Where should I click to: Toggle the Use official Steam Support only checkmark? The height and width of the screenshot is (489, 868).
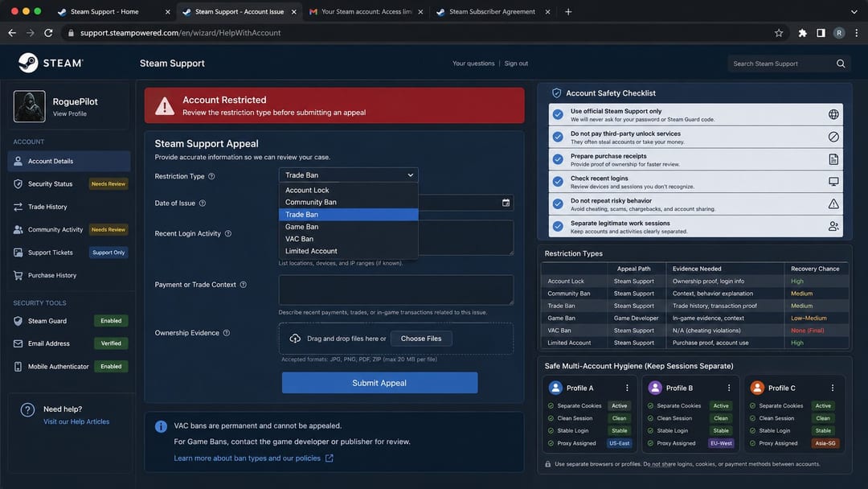click(x=558, y=115)
